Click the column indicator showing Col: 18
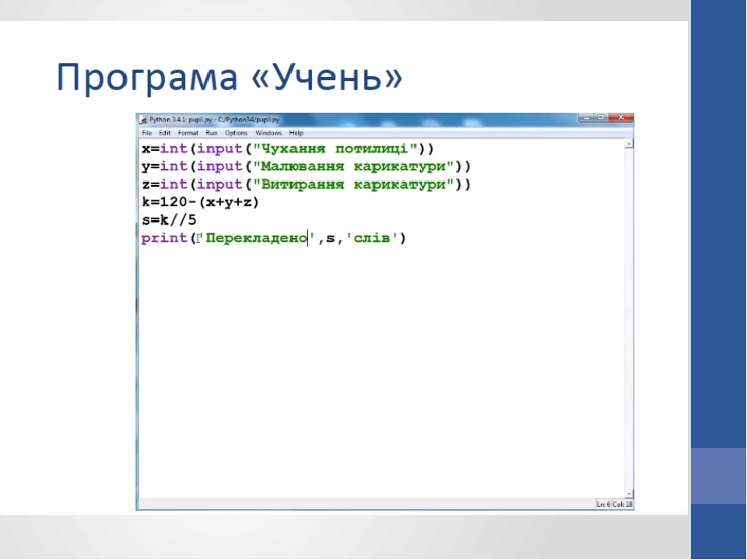Viewport: 747px width, 560px height. 624,504
